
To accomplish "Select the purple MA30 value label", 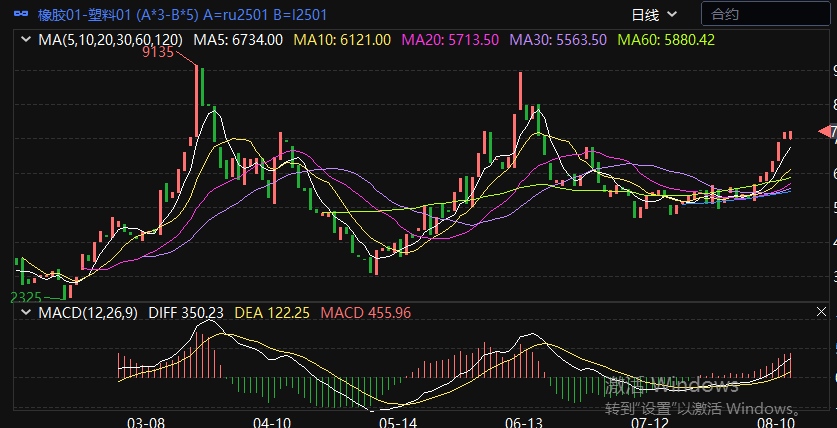I will 558,40.
